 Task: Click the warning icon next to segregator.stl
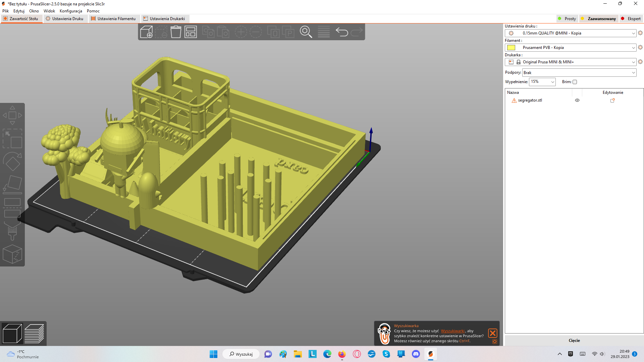tap(514, 101)
